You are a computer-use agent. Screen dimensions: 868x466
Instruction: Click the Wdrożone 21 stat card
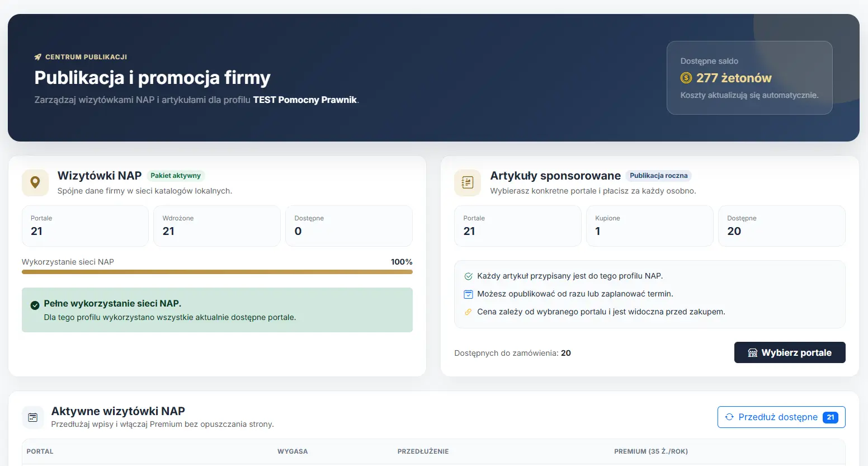coord(217,226)
